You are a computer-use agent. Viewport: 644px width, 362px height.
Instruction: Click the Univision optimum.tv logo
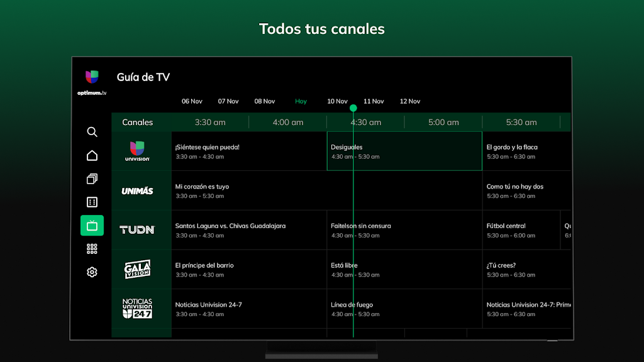(92, 82)
